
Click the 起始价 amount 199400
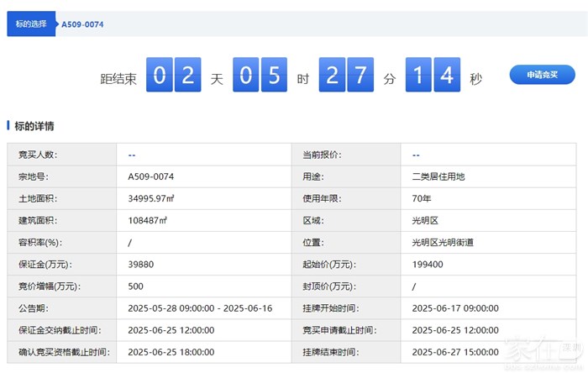pyautogui.click(x=428, y=264)
